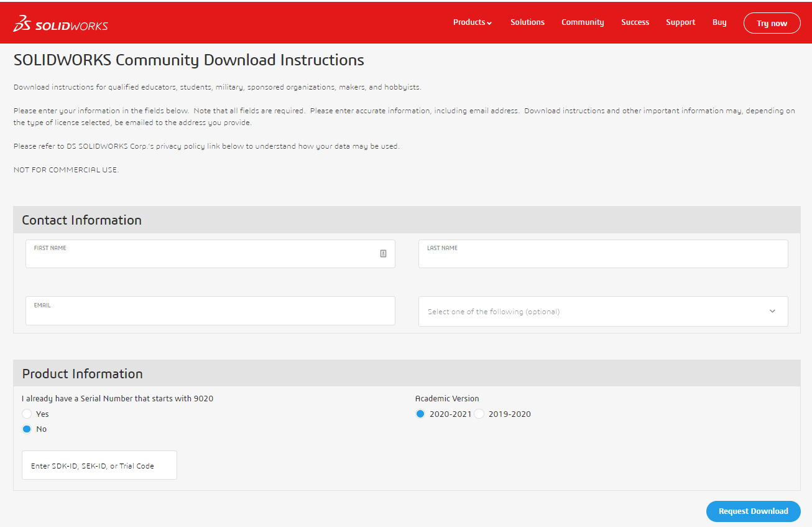This screenshot has width=812, height=527.
Task: Focus the Email input field
Action: point(210,310)
